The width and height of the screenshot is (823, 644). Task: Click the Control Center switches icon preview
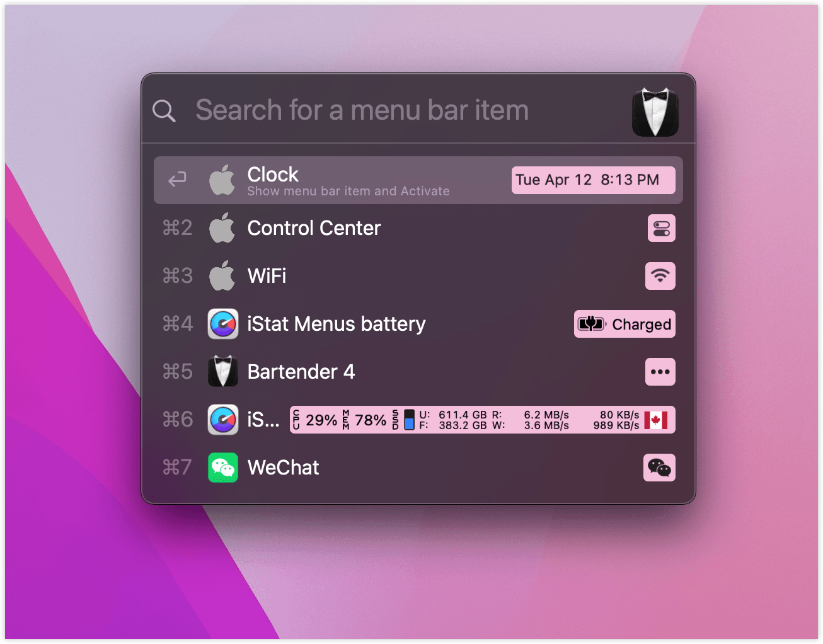[x=661, y=228]
